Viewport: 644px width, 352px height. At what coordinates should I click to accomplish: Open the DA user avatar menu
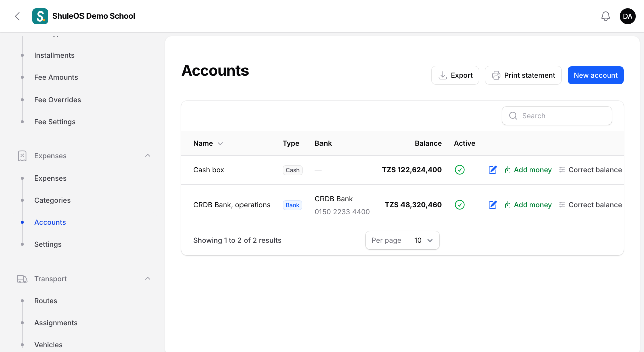[628, 16]
